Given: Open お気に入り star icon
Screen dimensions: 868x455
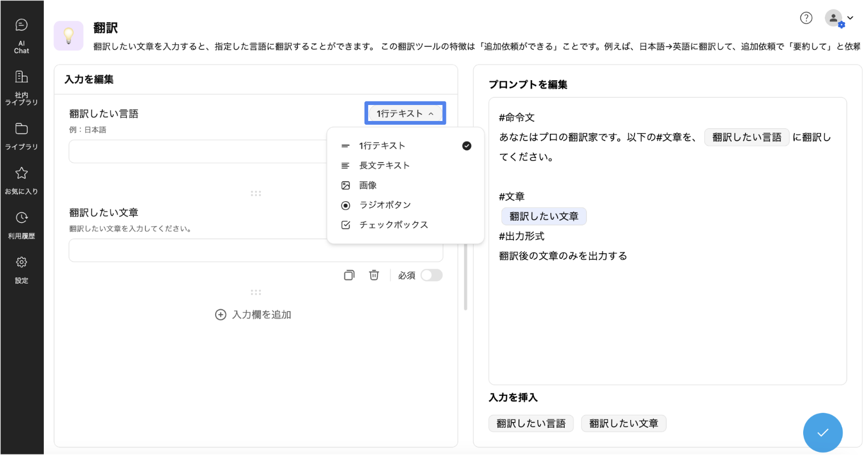Looking at the screenshot, I should 22,180.
